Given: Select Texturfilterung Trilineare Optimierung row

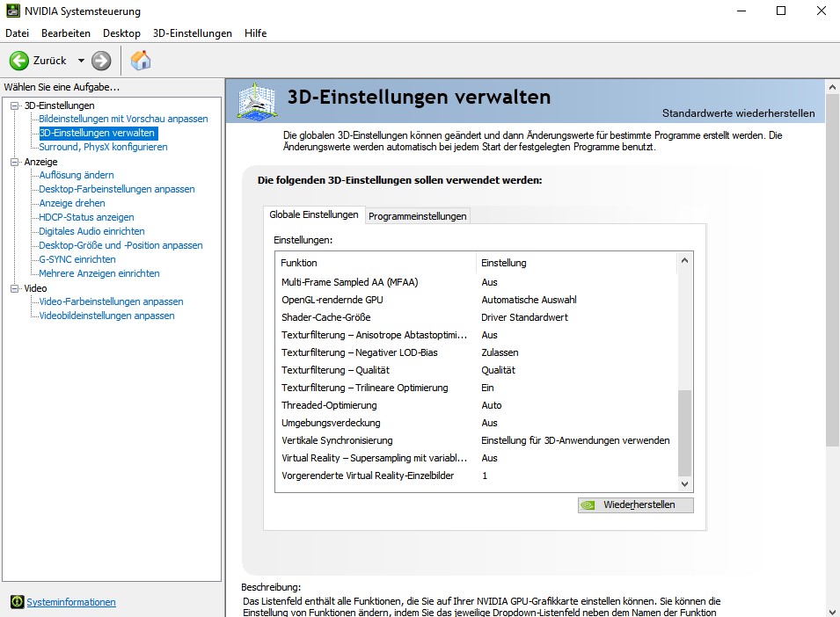Looking at the screenshot, I should click(x=476, y=388).
